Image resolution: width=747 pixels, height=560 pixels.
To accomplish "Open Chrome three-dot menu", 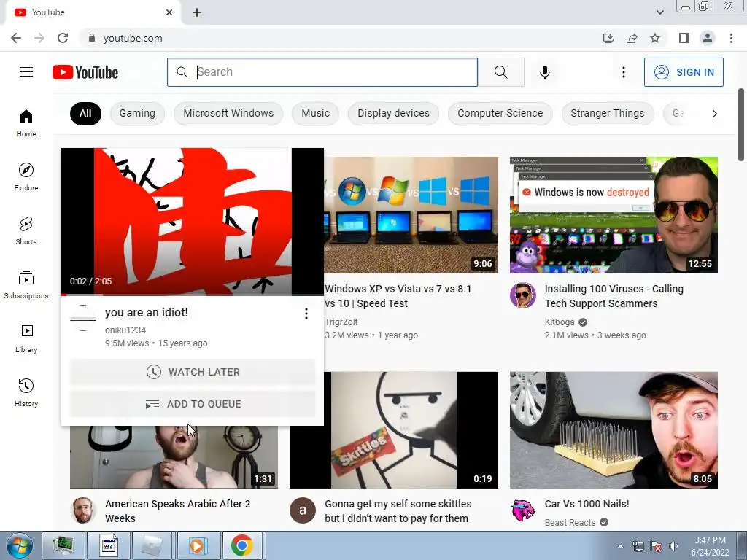I will click(731, 38).
